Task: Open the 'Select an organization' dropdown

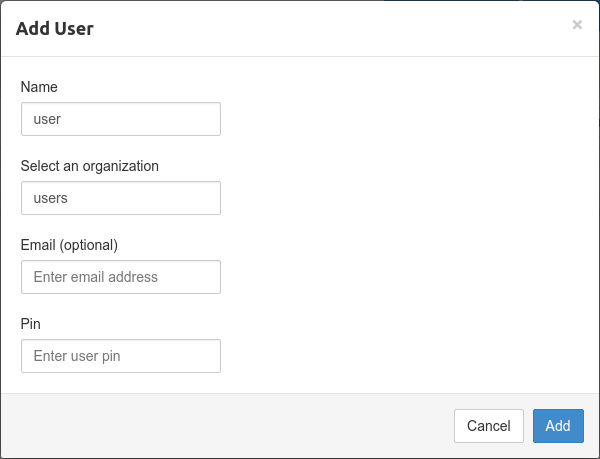Action: (x=121, y=198)
